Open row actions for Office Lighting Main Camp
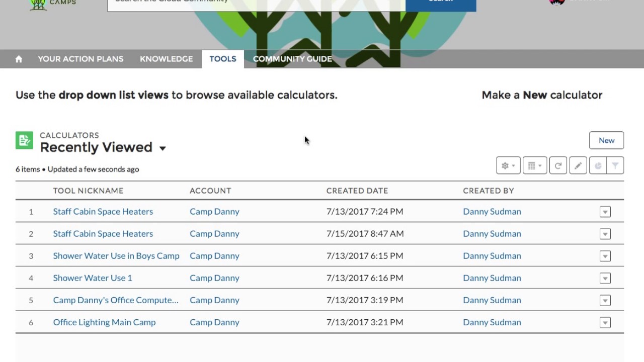The image size is (644, 362). (x=605, y=322)
